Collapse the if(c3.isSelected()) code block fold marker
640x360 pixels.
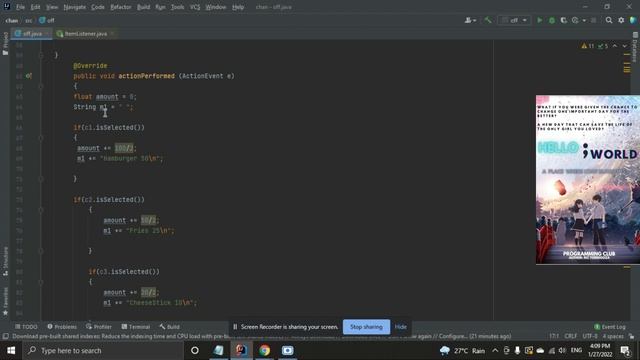(x=41, y=282)
